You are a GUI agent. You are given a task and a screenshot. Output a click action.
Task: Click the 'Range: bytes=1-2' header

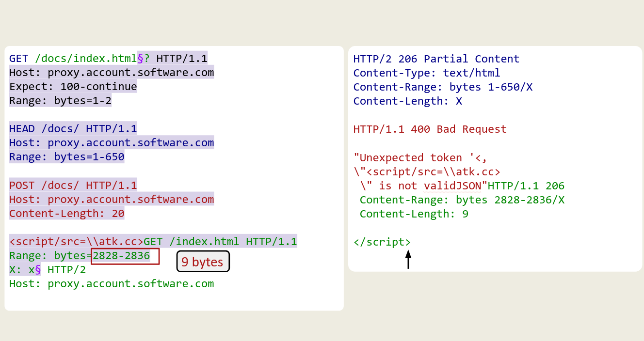pos(60,101)
